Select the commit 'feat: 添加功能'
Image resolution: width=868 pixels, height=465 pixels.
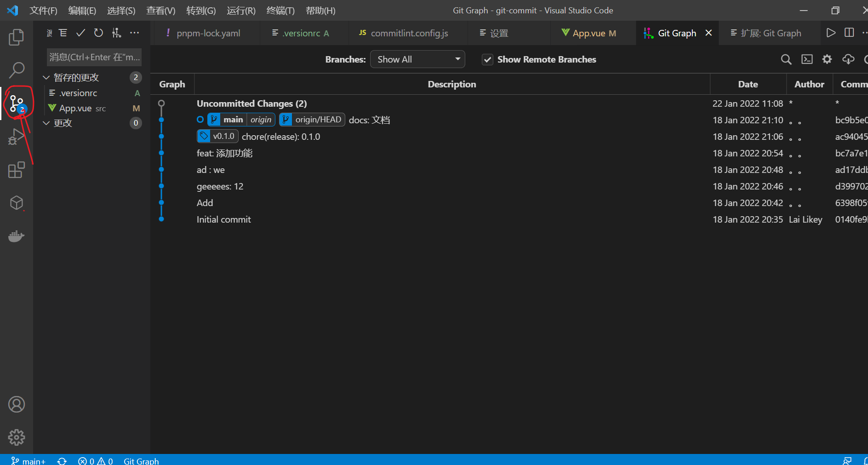(x=509, y=153)
